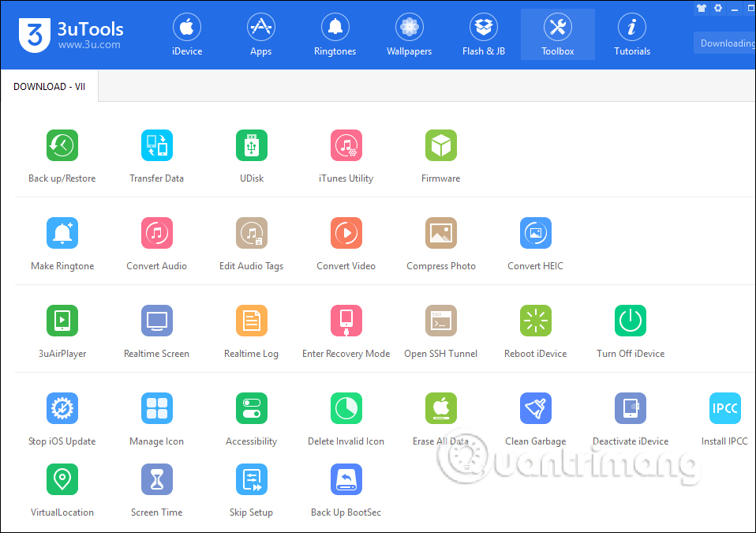Open the Realtime Log viewer
Viewport: 756px width, 533px height.
252,321
